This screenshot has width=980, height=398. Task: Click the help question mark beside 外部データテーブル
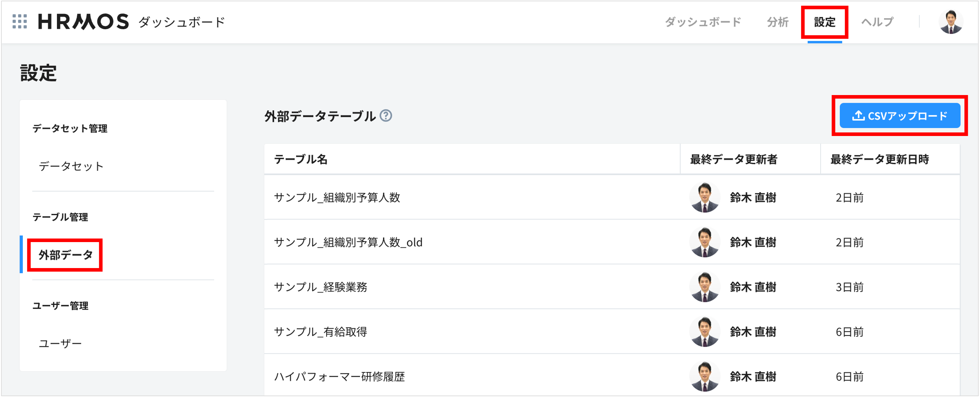coord(387,116)
